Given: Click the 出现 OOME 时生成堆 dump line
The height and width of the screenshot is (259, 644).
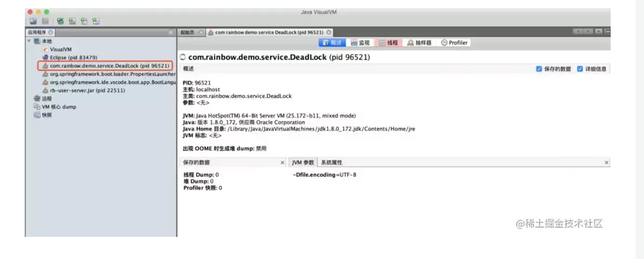Looking at the screenshot, I should [x=224, y=148].
